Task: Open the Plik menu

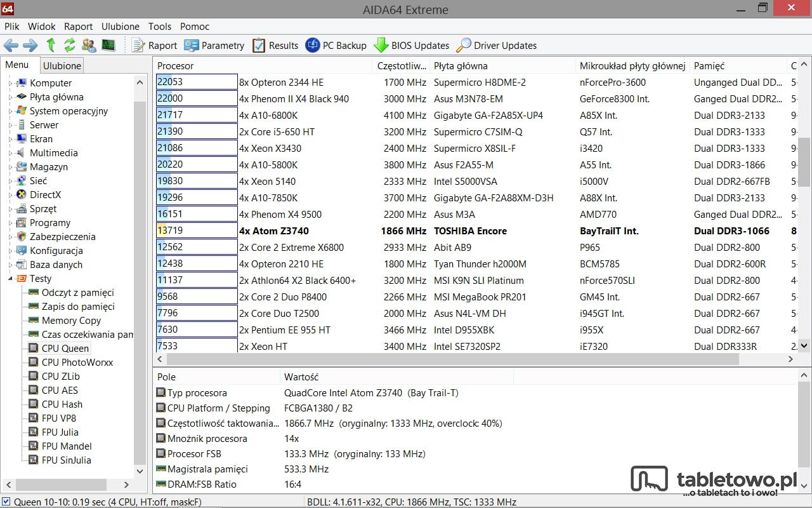Action: click(12, 26)
